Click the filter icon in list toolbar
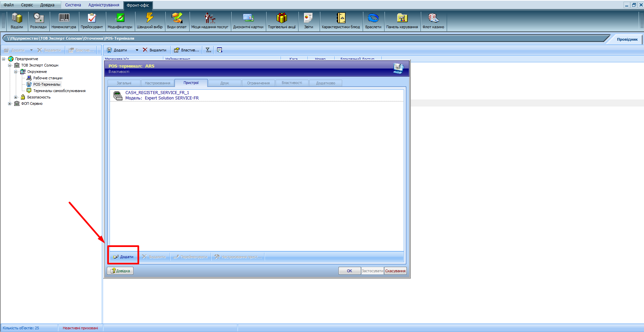 (208, 50)
